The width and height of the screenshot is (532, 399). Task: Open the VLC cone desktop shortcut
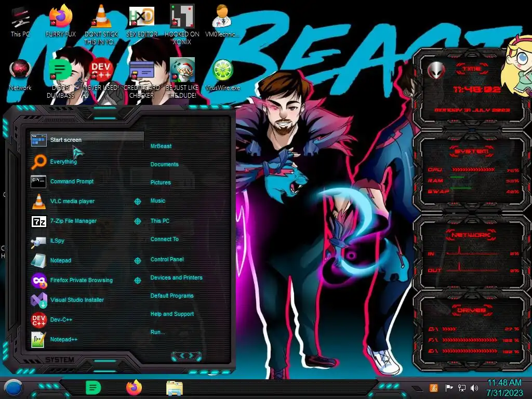(x=101, y=24)
